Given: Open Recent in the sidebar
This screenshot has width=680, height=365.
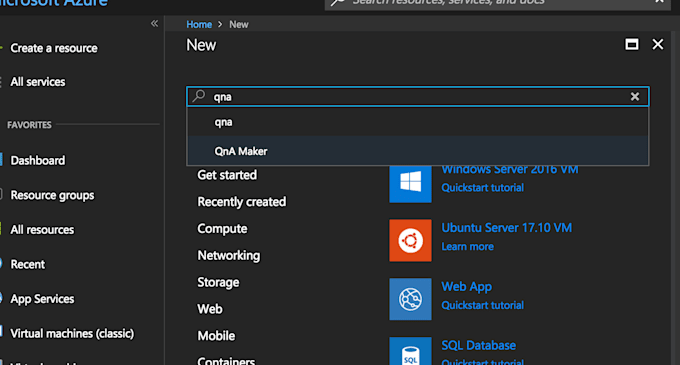Looking at the screenshot, I should point(27,264).
